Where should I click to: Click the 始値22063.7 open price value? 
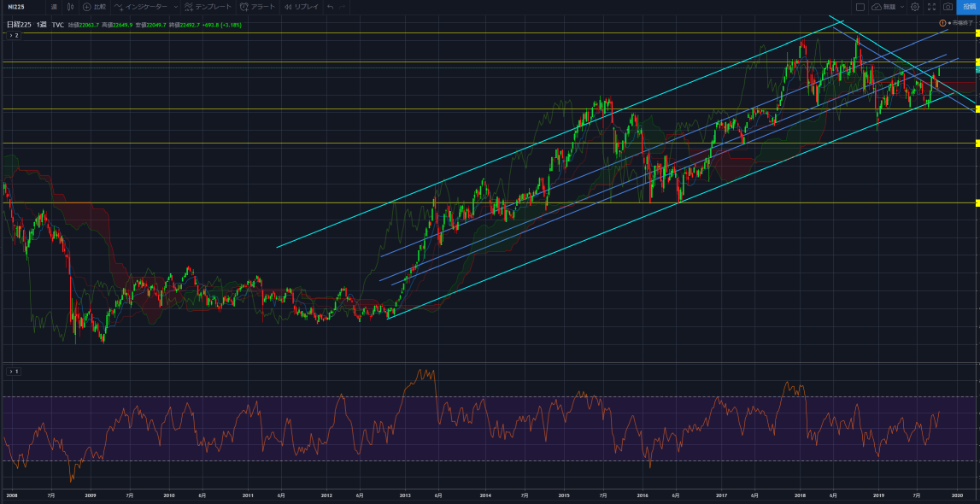tap(83, 25)
